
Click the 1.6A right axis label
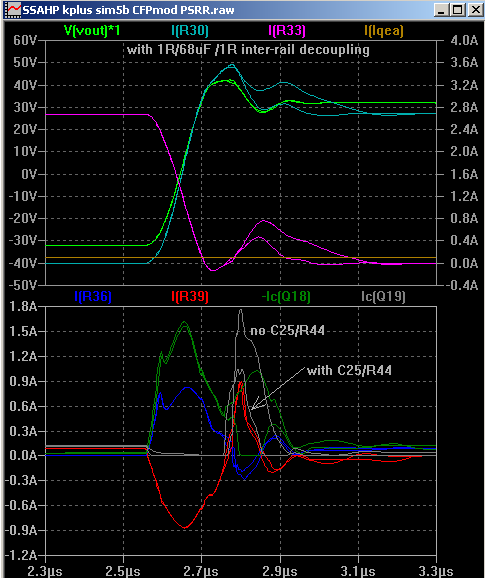click(464, 174)
